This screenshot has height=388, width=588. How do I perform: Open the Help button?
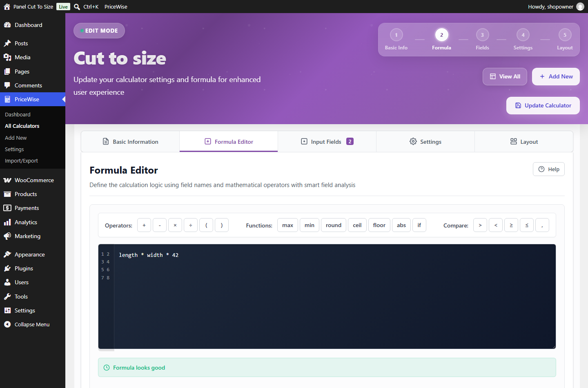(549, 169)
